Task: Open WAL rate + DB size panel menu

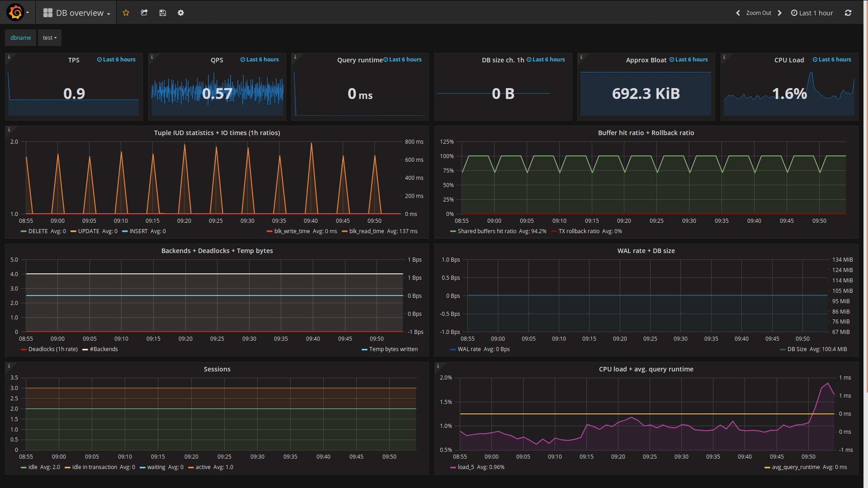Action: click(x=646, y=251)
